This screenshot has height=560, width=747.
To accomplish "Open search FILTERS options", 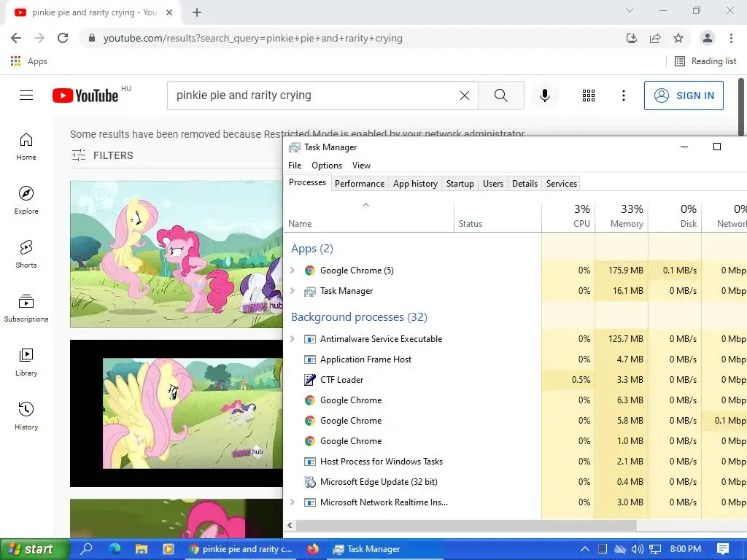I will point(102,155).
